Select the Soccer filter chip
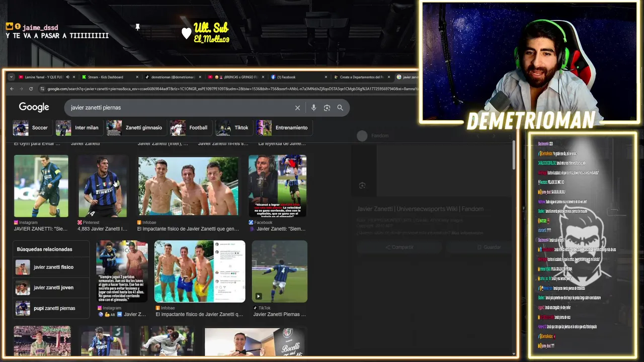This screenshot has height=362, width=644. click(x=32, y=128)
